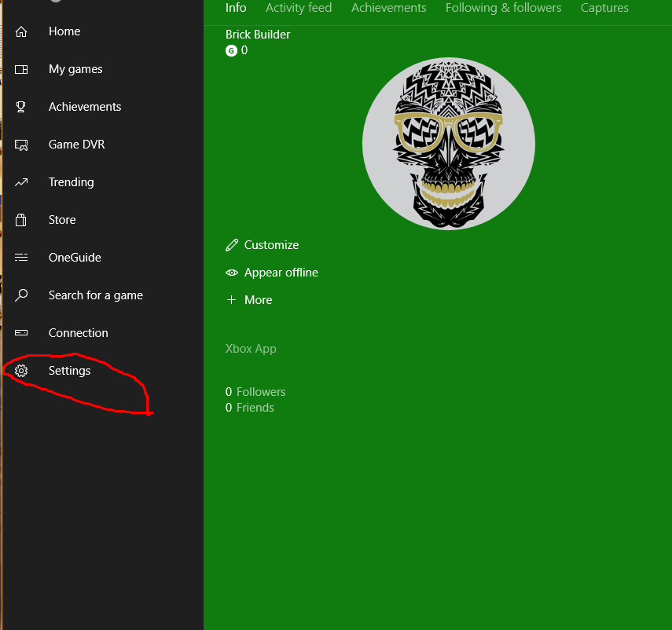Image resolution: width=672 pixels, height=630 pixels.
Task: Open the Connection console icon
Action: pyautogui.click(x=21, y=333)
